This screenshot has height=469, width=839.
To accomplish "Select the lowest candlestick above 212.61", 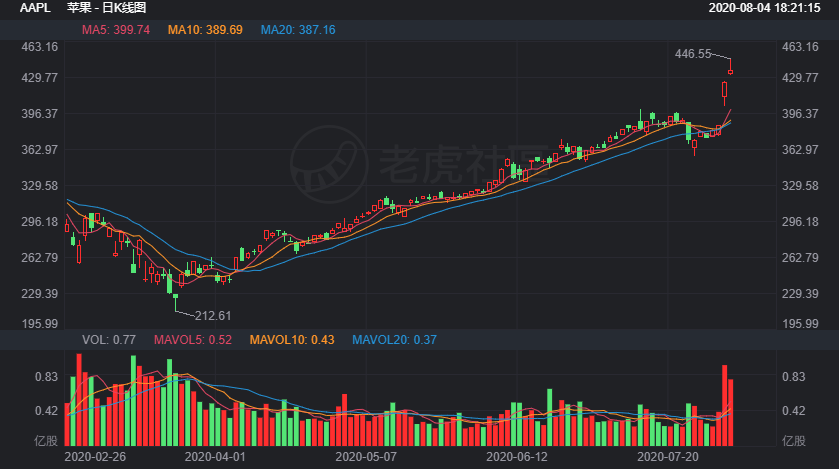I will click(x=176, y=302).
